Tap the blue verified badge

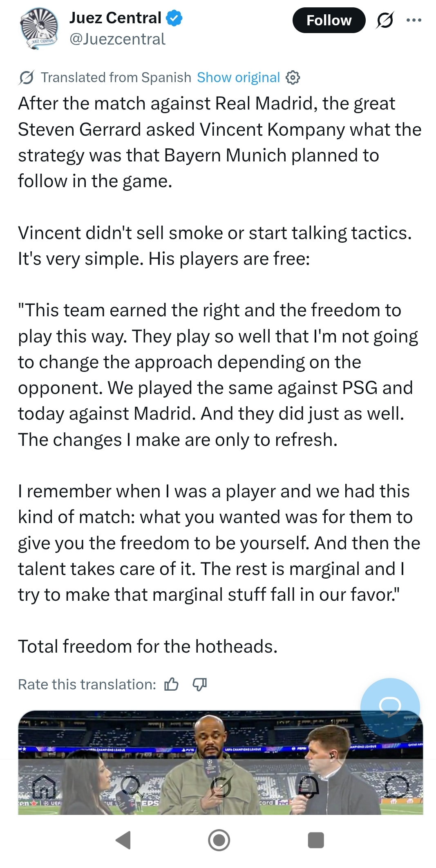174,18
